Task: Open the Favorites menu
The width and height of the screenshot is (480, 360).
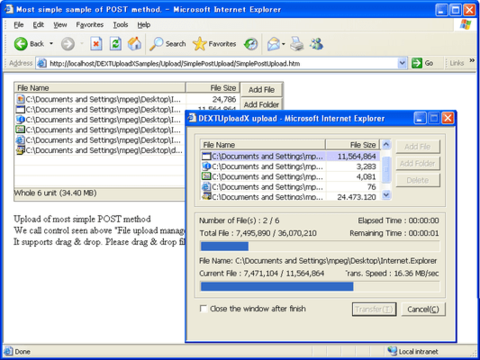Action: click(x=90, y=25)
